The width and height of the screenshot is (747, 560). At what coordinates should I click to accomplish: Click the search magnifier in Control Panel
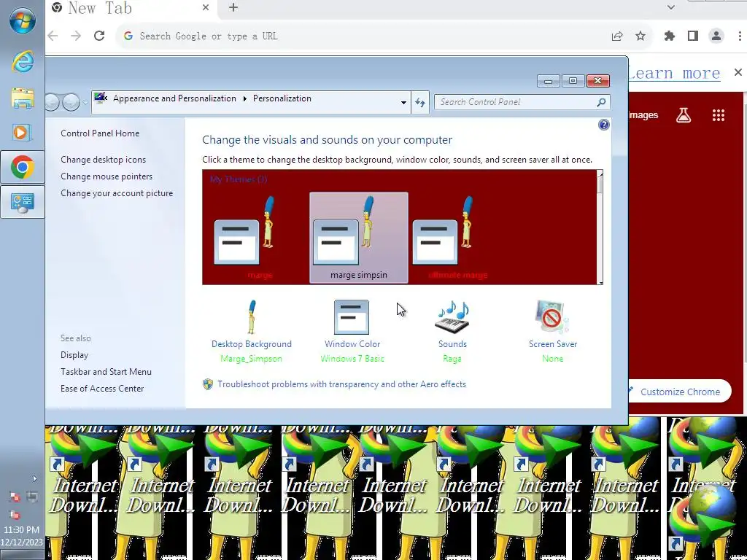click(601, 102)
